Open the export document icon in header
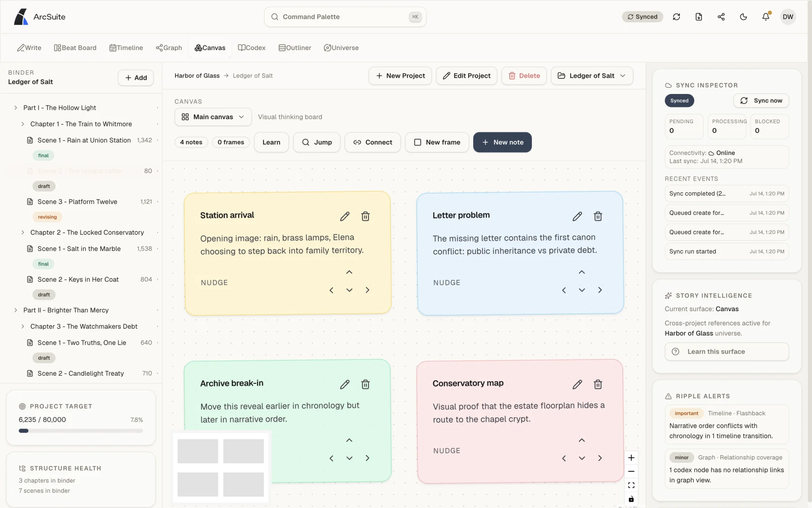 [699, 17]
